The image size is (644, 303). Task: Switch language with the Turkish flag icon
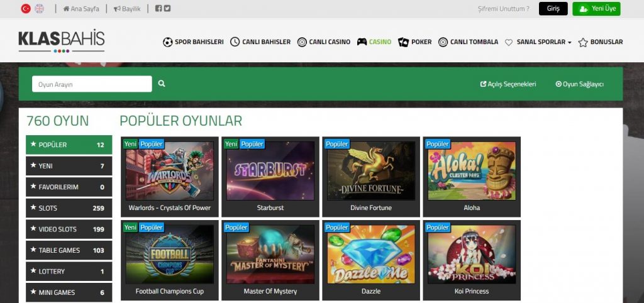pos(26,9)
